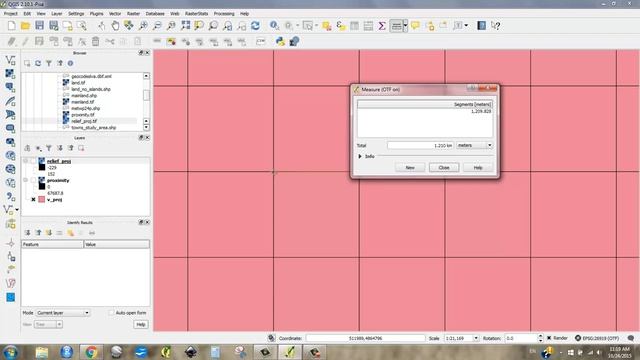640x360 pixels.
Task: Click the Refresh map icon
Action: point(256,26)
